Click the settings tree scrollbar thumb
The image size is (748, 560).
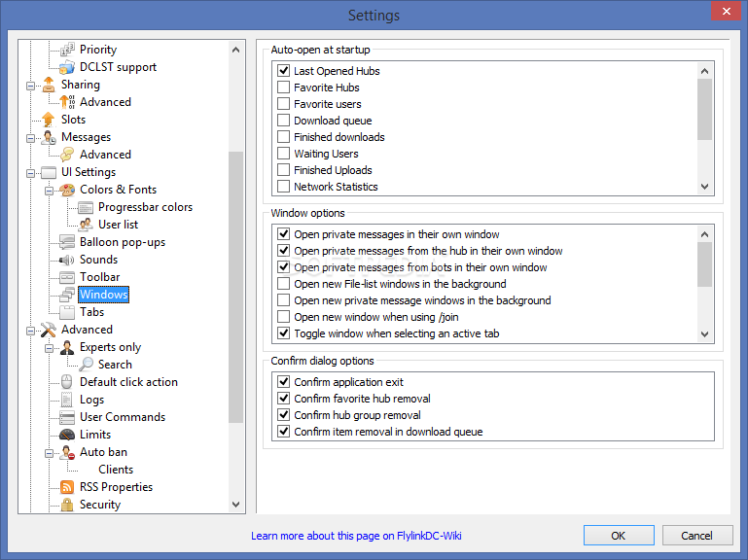(x=235, y=287)
